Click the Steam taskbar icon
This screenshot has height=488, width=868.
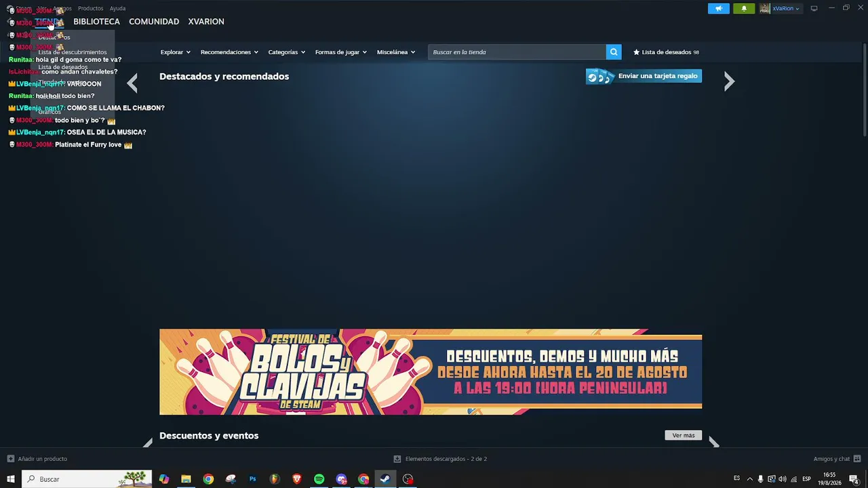385,479
